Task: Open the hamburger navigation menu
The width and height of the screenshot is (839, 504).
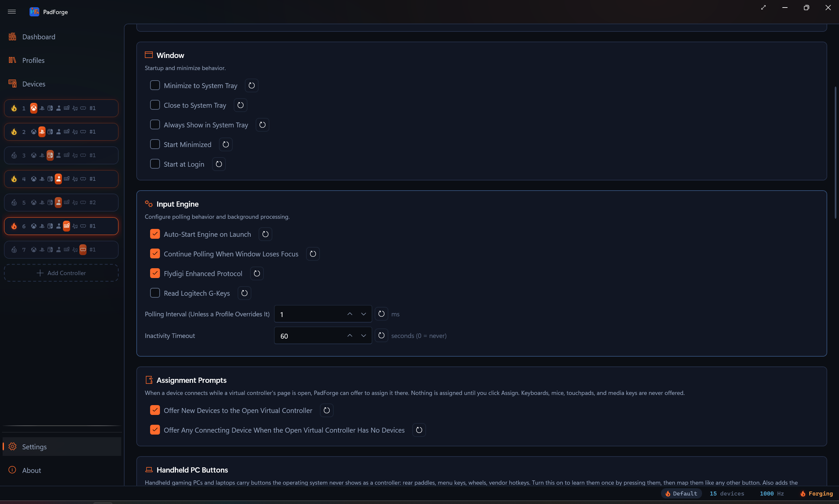Action: pos(12,11)
